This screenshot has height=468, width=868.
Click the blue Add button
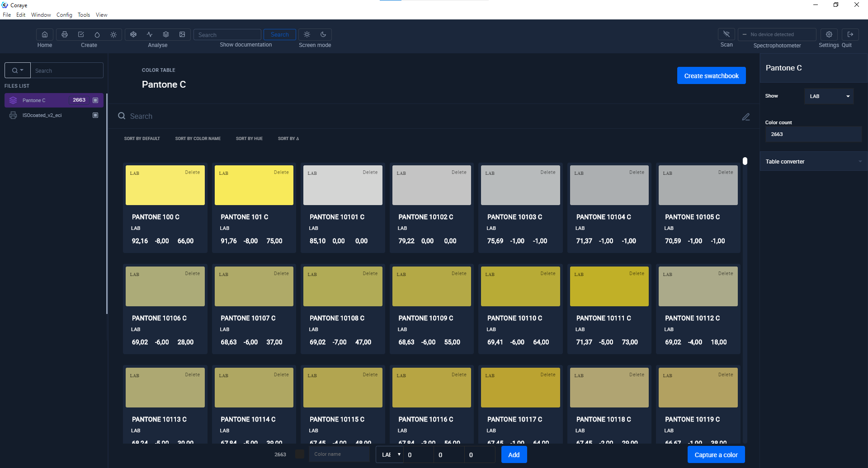click(x=514, y=454)
